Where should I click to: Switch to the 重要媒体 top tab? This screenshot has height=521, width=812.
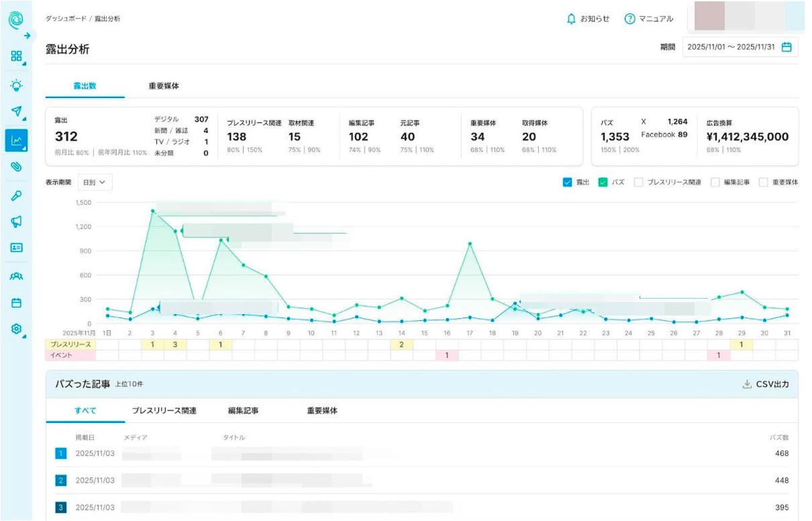[x=163, y=86]
